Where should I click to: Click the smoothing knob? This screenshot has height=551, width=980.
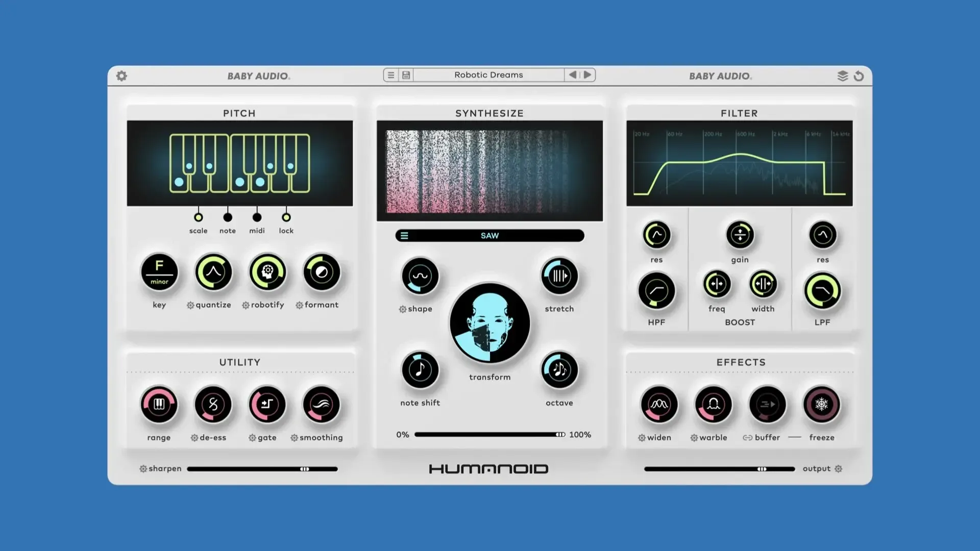click(321, 405)
